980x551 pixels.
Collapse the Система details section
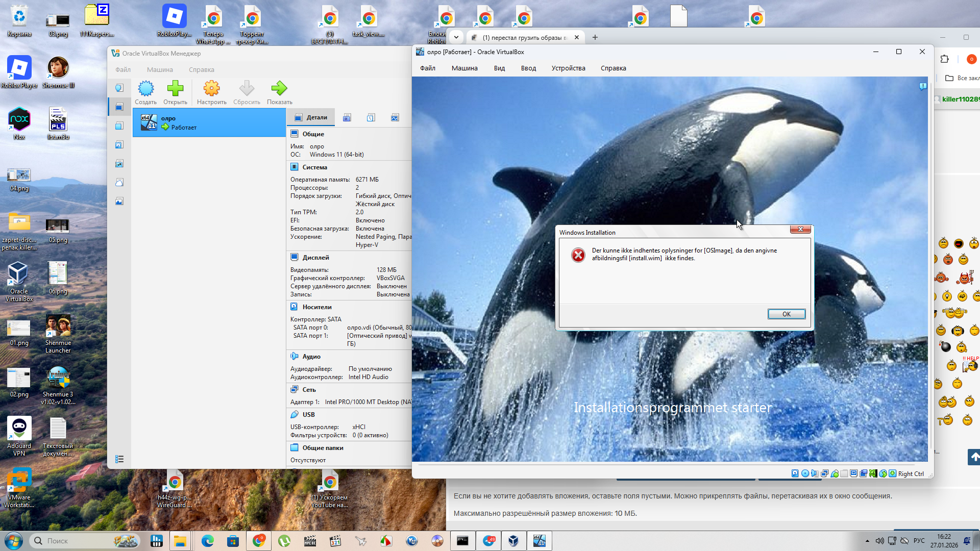click(314, 167)
